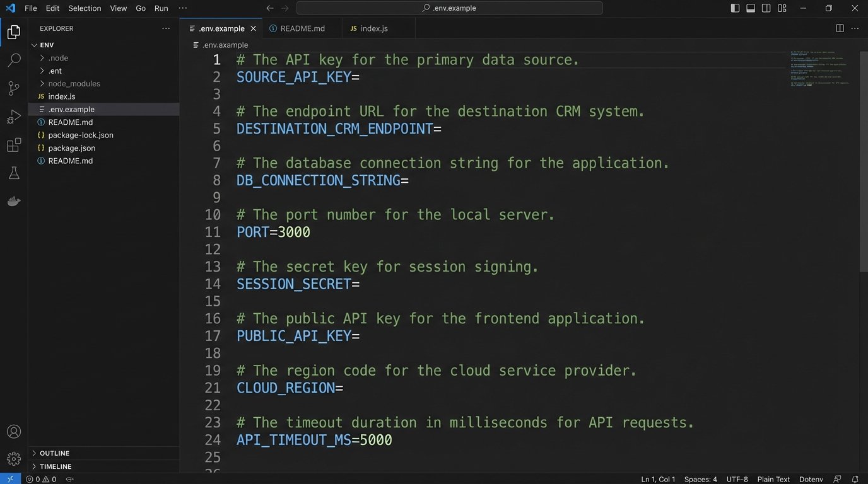Viewport: 868px width, 484px height.
Task: Switch to the README.md tab
Action: (x=302, y=28)
